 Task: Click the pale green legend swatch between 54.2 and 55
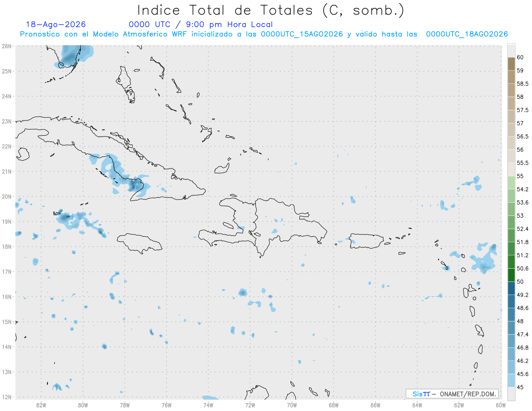pyautogui.click(x=511, y=183)
